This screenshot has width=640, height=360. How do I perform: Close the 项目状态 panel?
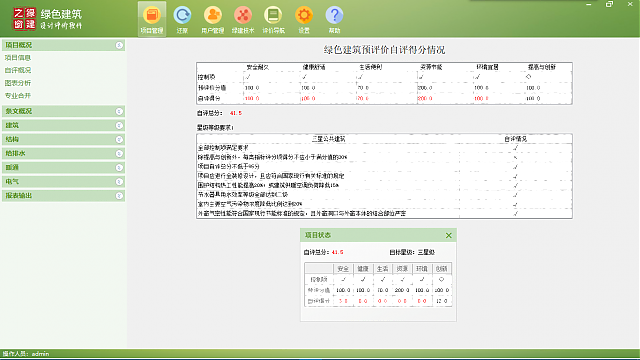[449, 236]
